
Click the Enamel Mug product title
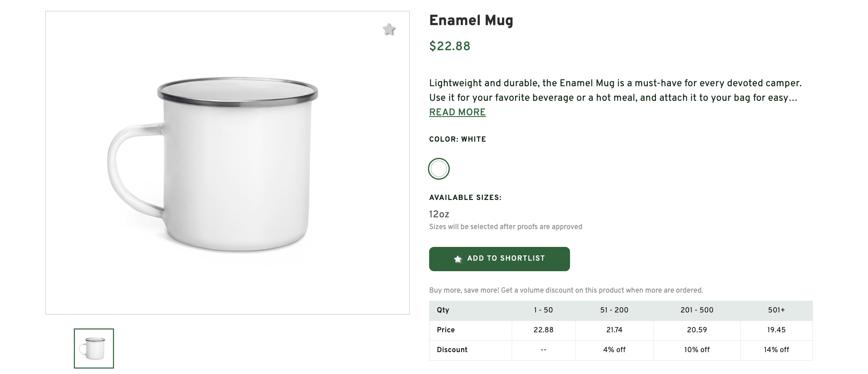coord(471,20)
